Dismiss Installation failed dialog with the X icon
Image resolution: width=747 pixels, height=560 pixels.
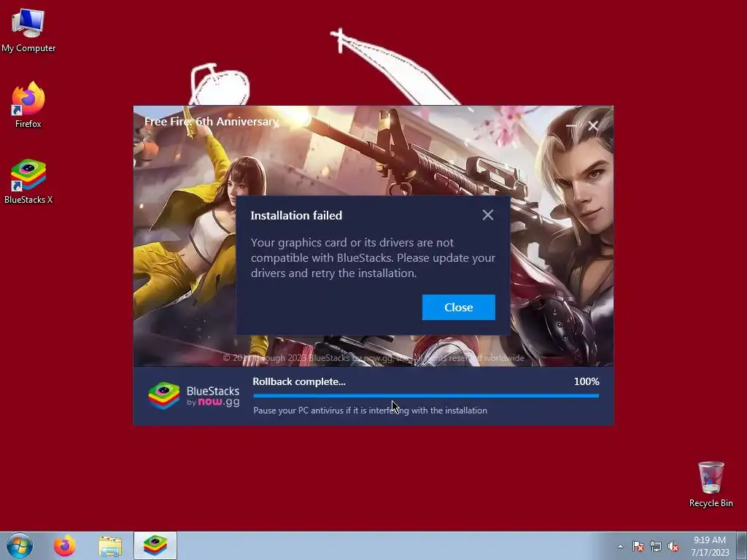(x=487, y=215)
